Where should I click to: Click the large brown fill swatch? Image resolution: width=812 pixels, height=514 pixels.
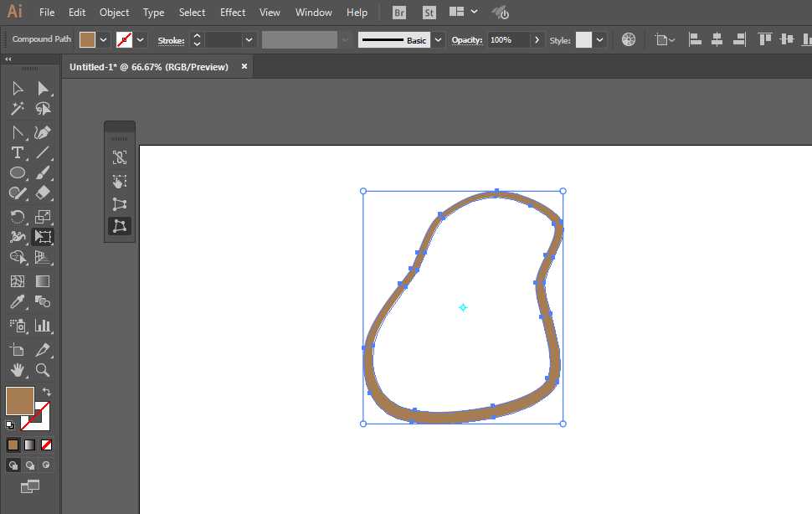[x=19, y=401]
